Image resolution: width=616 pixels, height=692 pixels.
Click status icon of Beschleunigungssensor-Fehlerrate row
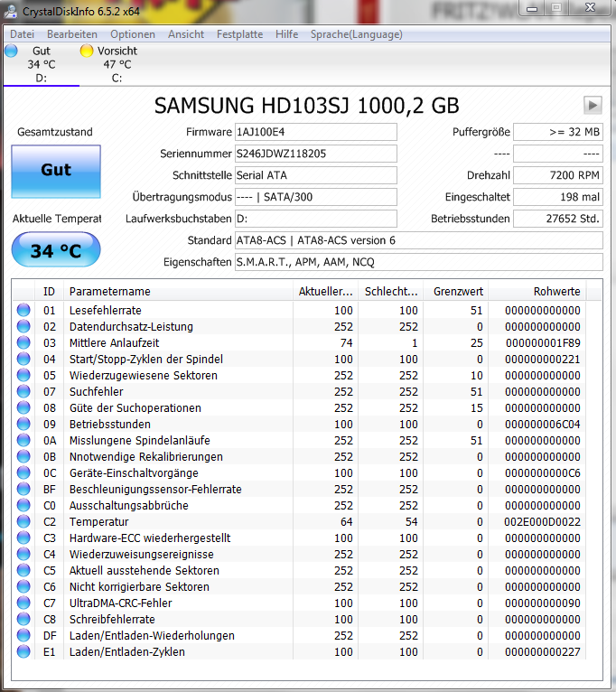[23, 489]
